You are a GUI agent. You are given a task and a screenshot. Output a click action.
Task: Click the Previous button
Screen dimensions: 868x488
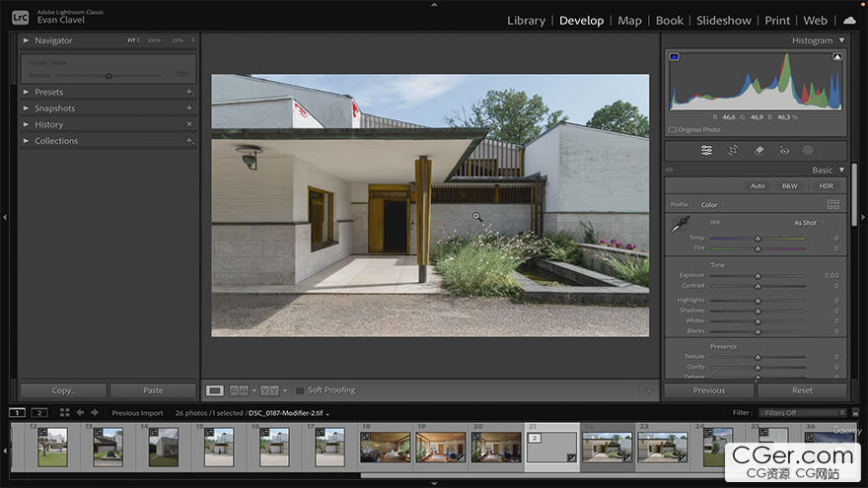point(708,390)
